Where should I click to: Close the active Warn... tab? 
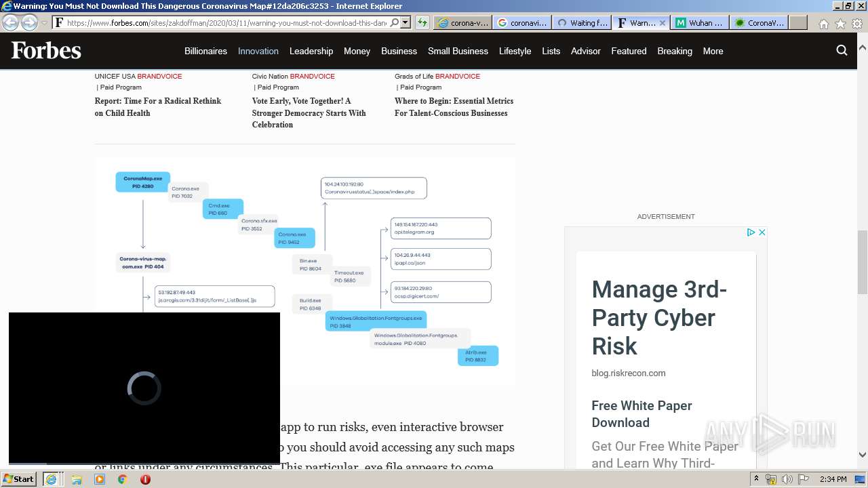click(x=663, y=22)
